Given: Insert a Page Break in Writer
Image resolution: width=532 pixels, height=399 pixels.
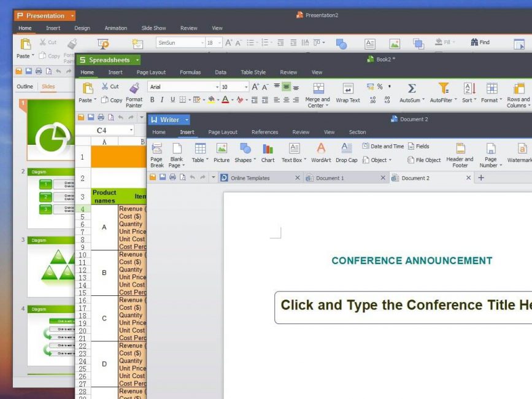Looking at the screenshot, I should tap(156, 155).
